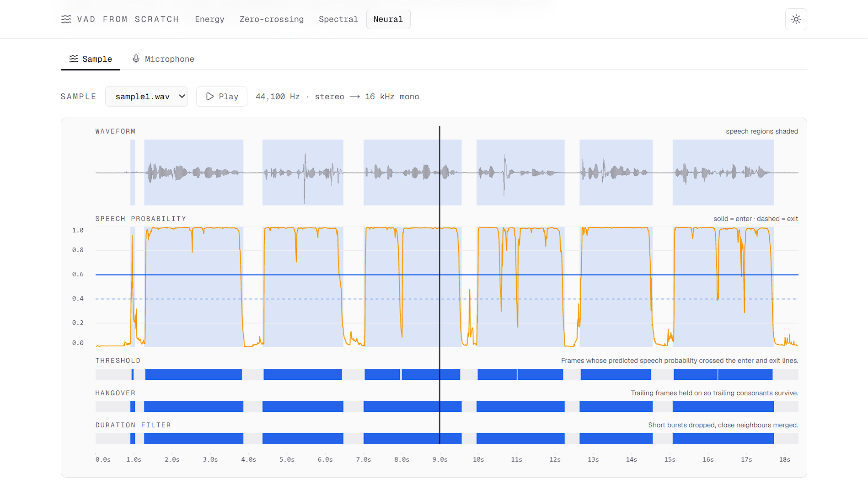Click the THRESHOLD heading

[118, 361]
